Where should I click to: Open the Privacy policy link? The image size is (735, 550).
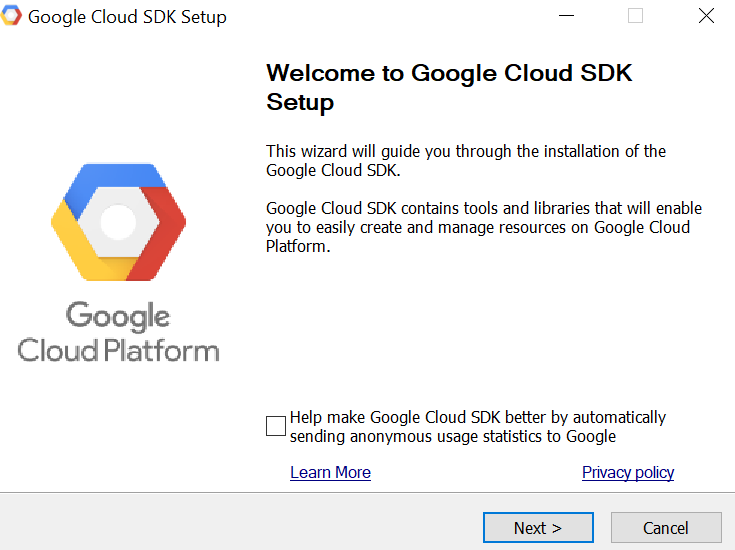click(x=628, y=472)
